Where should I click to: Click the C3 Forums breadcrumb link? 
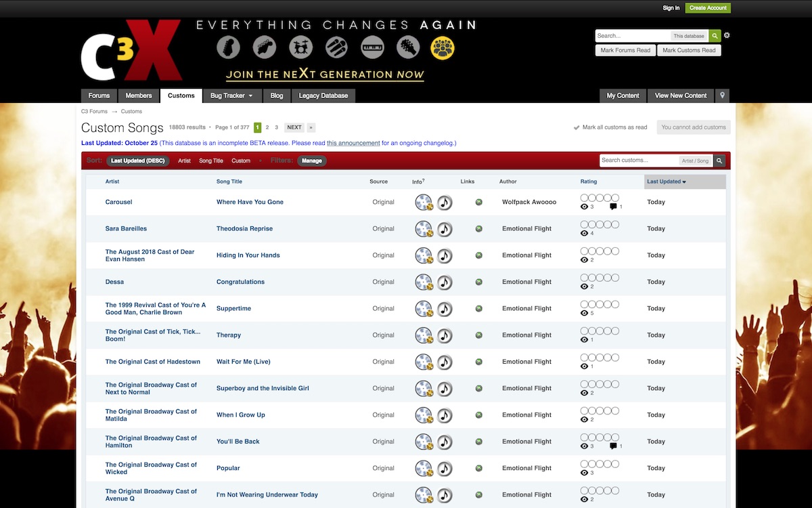coord(94,111)
